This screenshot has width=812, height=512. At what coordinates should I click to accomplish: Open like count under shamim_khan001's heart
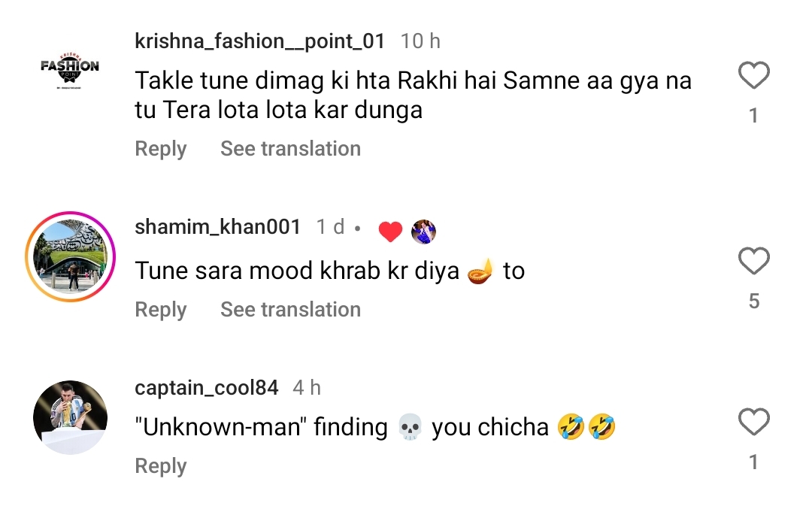pos(753,301)
